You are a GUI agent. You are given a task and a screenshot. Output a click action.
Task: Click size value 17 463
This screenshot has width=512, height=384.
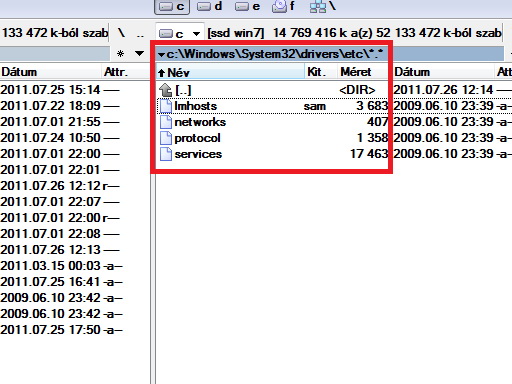coord(369,154)
